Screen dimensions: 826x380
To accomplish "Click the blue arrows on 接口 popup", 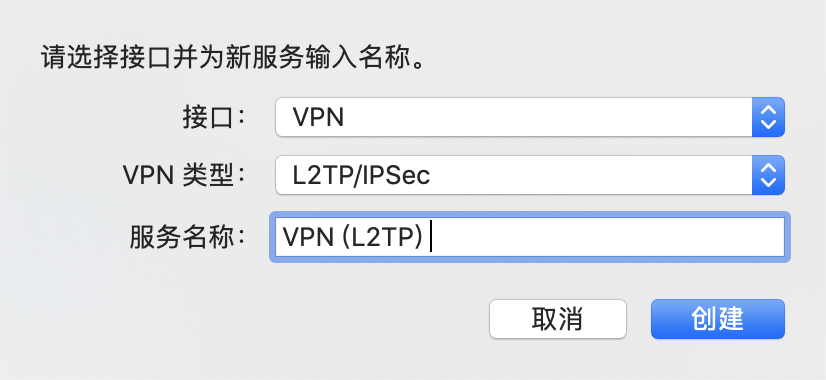I will [768, 117].
